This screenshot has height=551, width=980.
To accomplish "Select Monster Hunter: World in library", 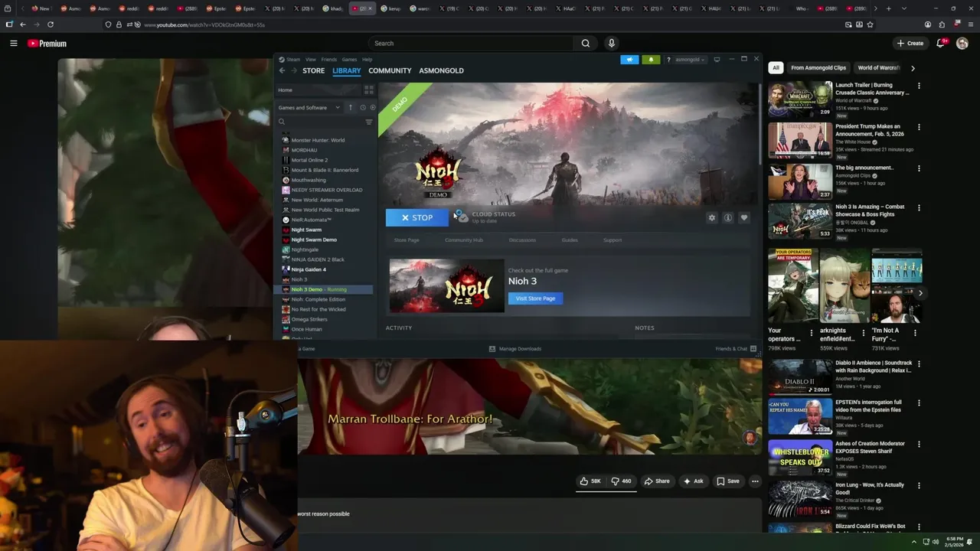I will pos(318,140).
